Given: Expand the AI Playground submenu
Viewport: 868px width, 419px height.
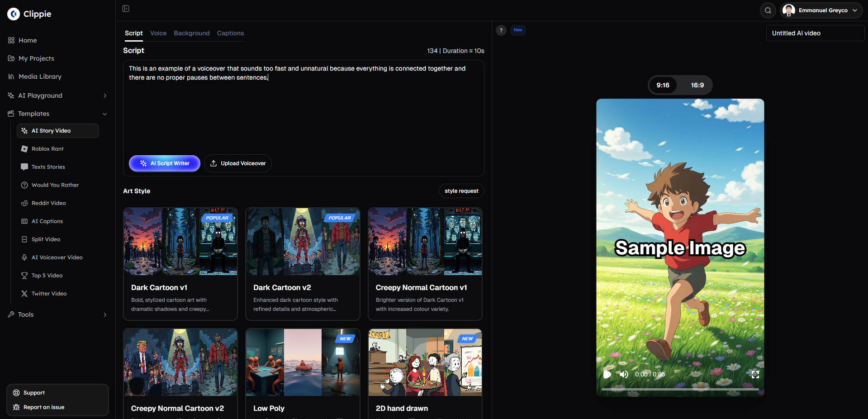Looking at the screenshot, I should pyautogui.click(x=105, y=95).
